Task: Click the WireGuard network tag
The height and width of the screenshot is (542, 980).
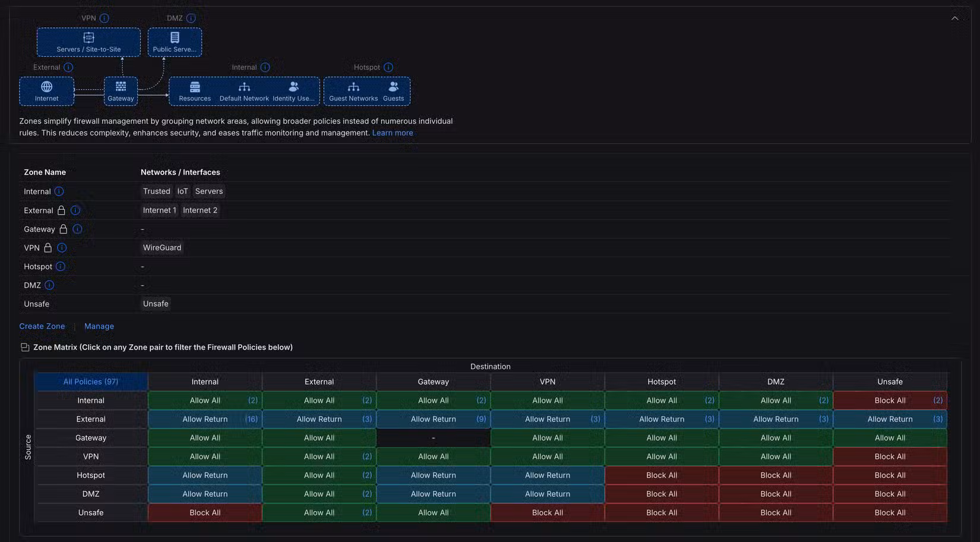Action: click(x=162, y=248)
